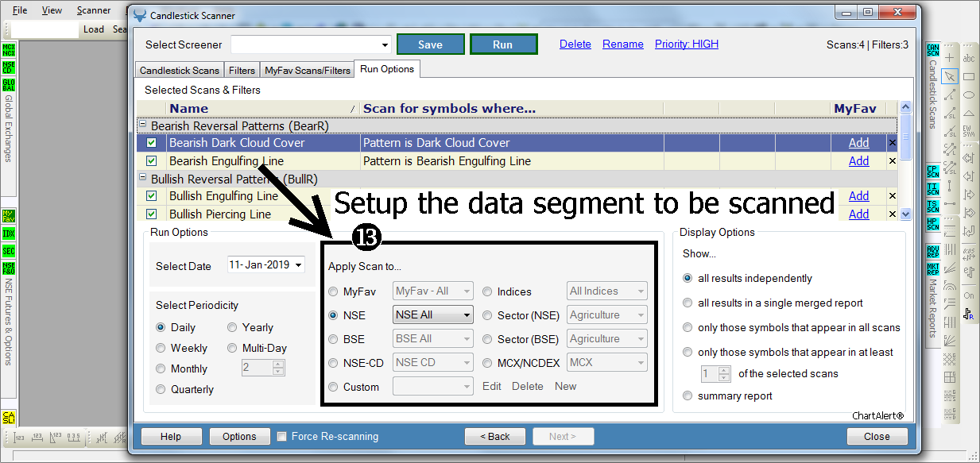Uncheck the Bullish Engulfing Line scan
This screenshot has width=980, height=463.
pos(152,196)
